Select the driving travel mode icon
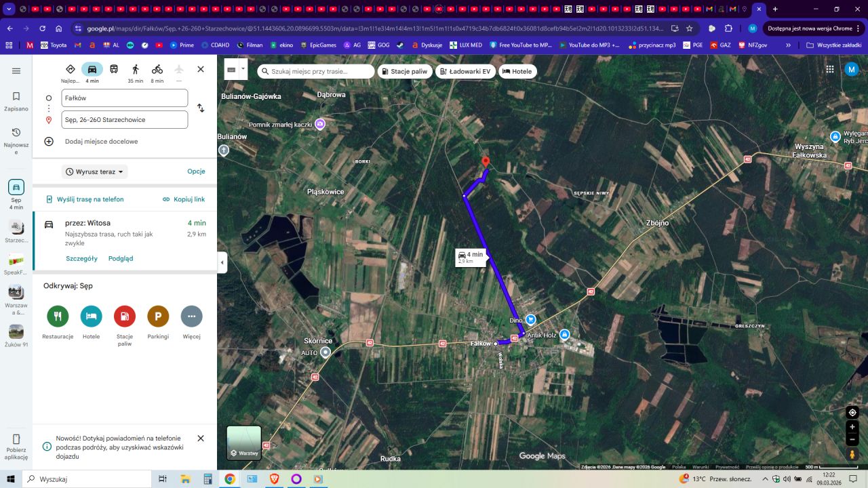The height and width of the screenshot is (488, 868). tap(92, 69)
